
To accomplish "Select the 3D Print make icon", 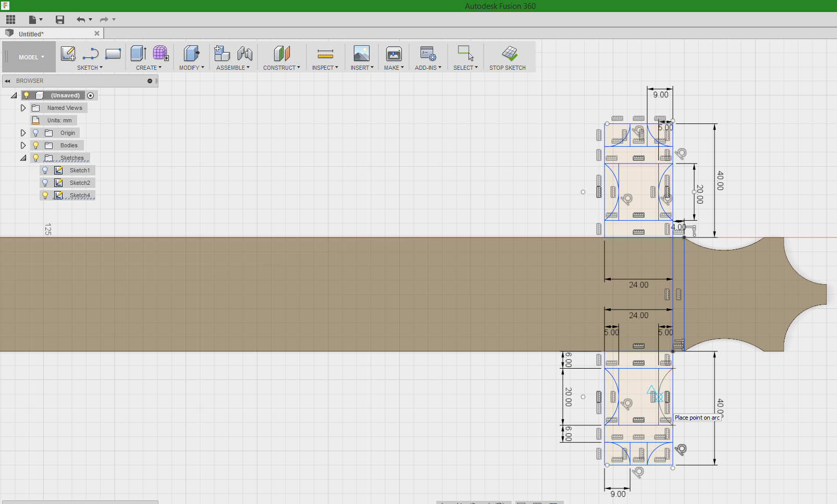I will click(394, 53).
